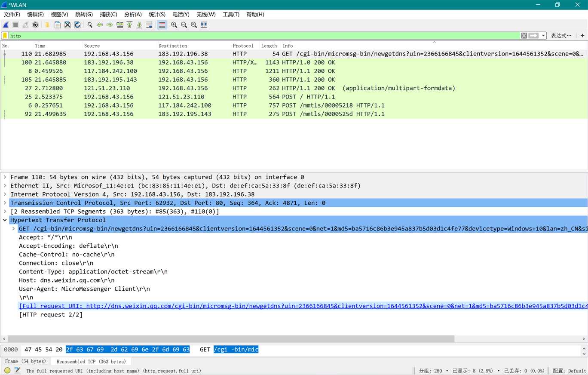
Task: Expand the Ethernet II tree node
Action: click(x=5, y=186)
